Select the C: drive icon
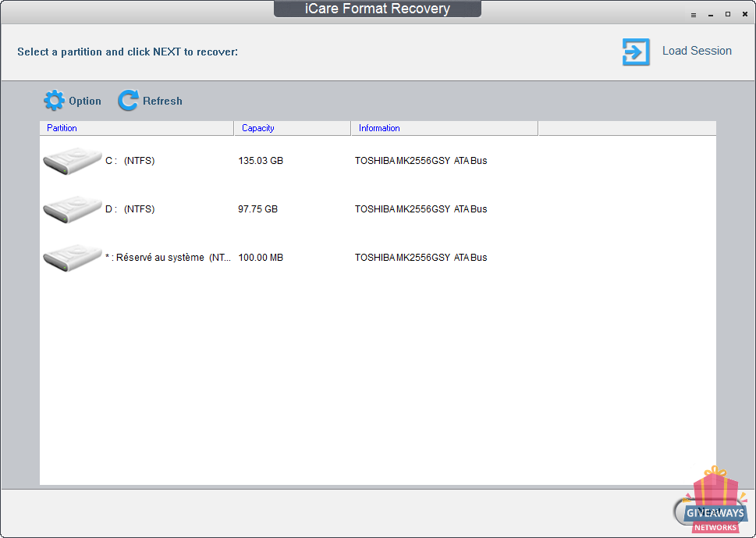The height and width of the screenshot is (538, 756). coord(73,161)
